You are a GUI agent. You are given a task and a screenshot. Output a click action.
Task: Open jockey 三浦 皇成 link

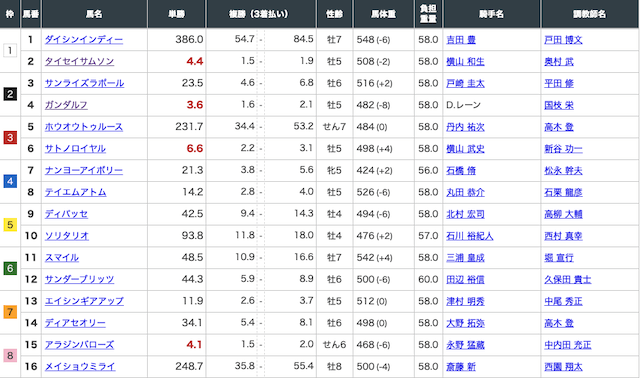[465, 258]
